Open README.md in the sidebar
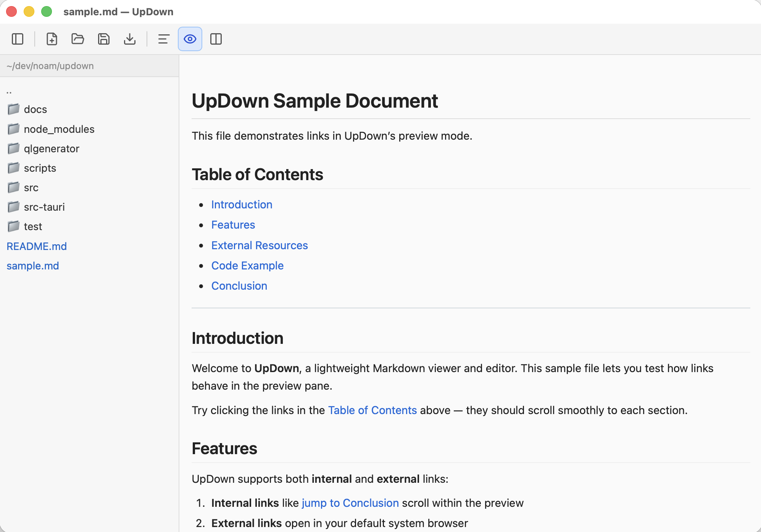761x532 pixels. (x=37, y=246)
